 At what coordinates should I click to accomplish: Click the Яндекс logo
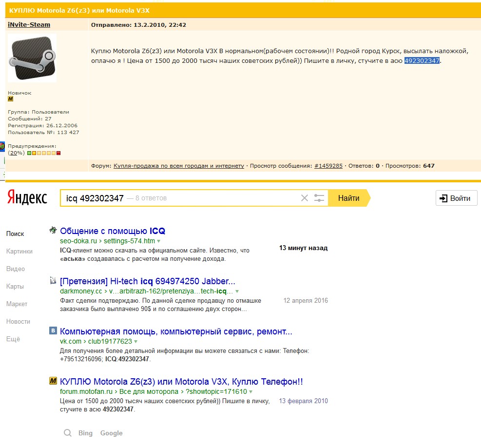tap(27, 197)
